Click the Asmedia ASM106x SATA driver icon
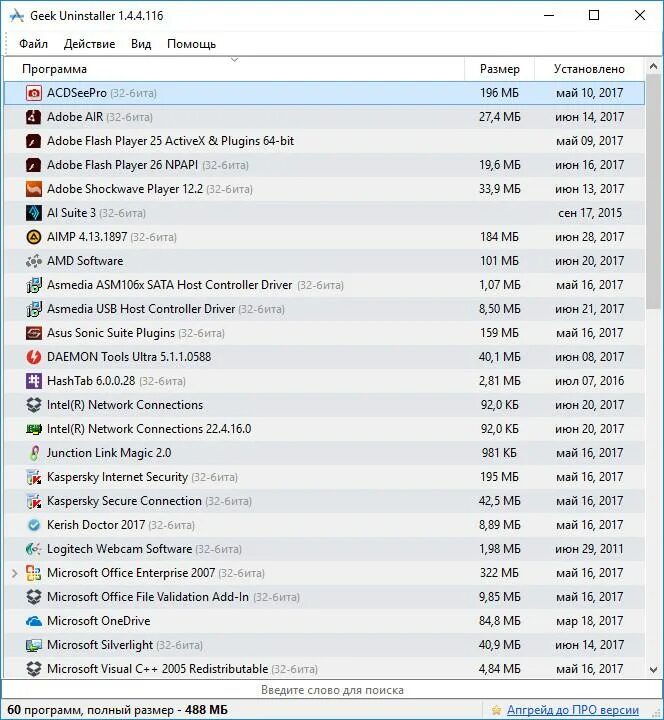 34,285
